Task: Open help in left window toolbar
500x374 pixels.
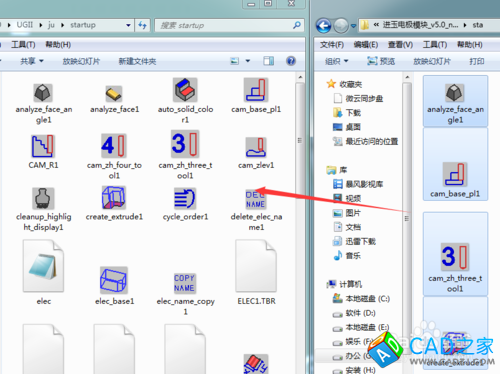Action: 291,61
